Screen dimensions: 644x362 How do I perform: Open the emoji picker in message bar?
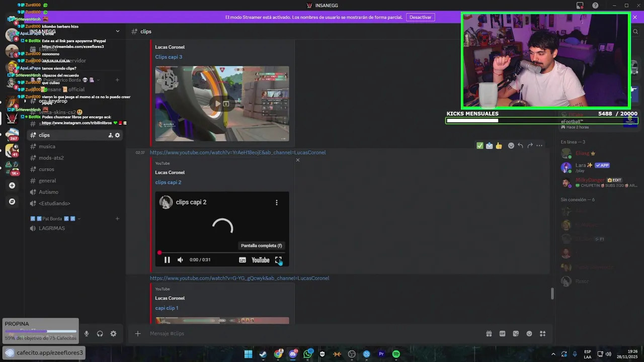[x=529, y=334]
